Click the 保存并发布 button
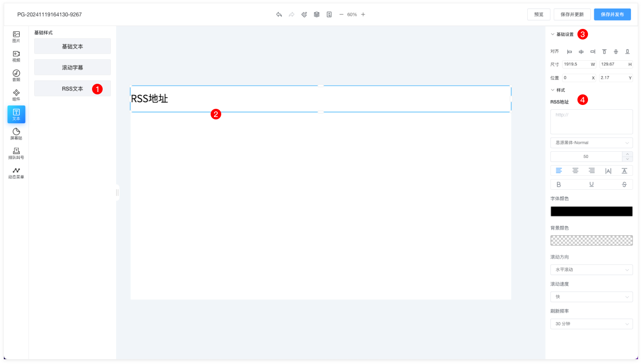The image size is (642, 364). pyautogui.click(x=613, y=14)
